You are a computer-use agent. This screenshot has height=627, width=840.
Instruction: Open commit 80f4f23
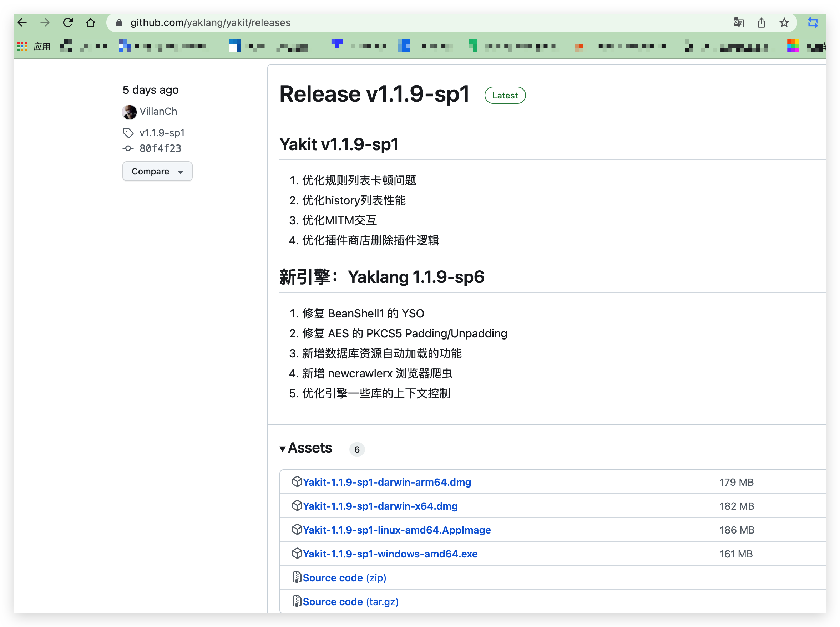[x=160, y=148]
